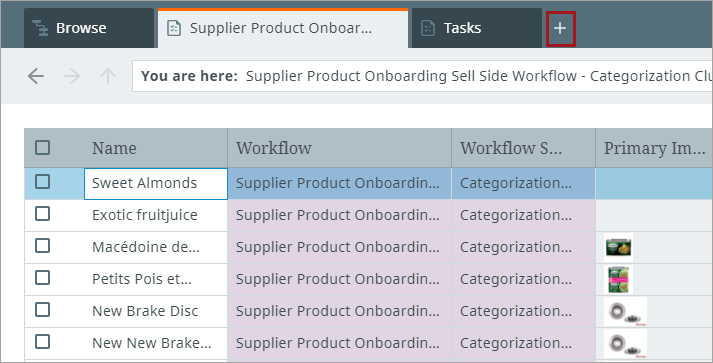Click the Sweet Almonds name cell
The height and width of the screenshot is (363, 713).
click(156, 184)
